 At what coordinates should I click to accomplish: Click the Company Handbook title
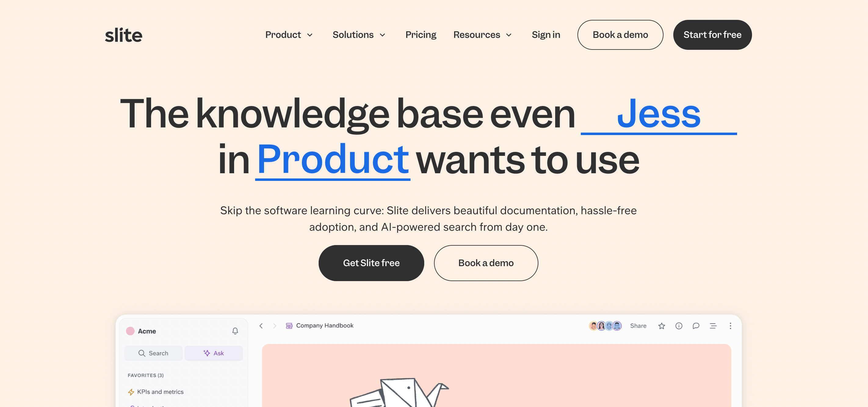pos(324,325)
